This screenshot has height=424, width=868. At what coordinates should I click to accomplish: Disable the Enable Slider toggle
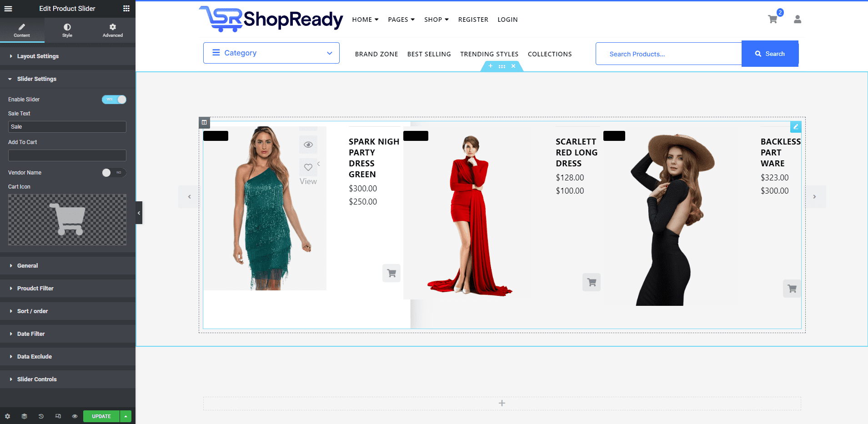(114, 100)
